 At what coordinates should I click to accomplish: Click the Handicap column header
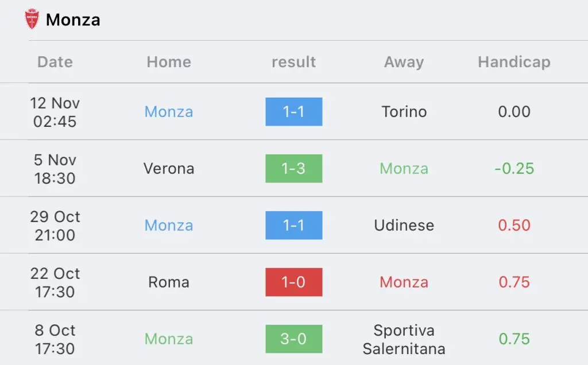click(514, 62)
